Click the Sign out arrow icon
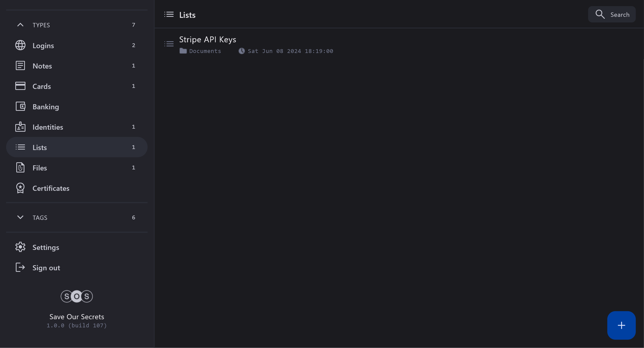644x348 pixels. (20, 267)
